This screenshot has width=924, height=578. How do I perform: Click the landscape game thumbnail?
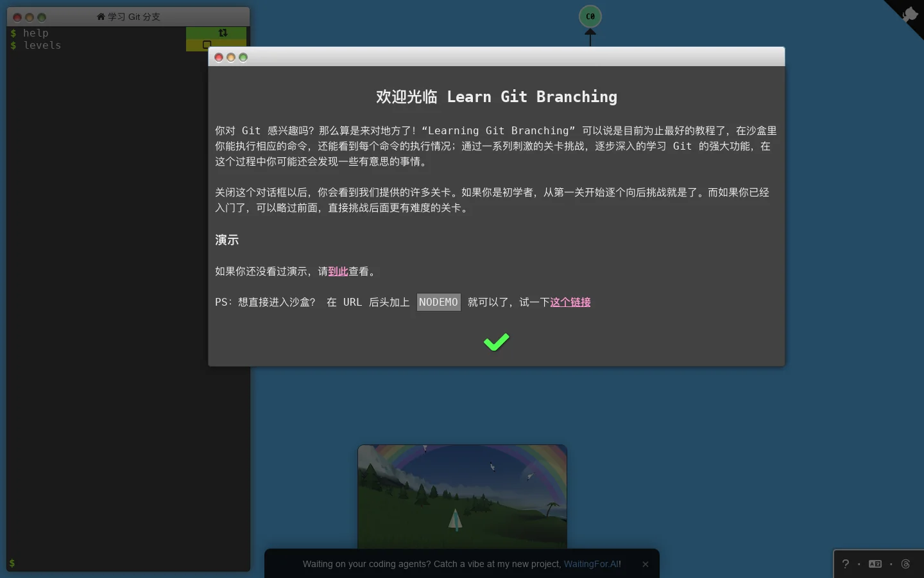click(x=462, y=496)
